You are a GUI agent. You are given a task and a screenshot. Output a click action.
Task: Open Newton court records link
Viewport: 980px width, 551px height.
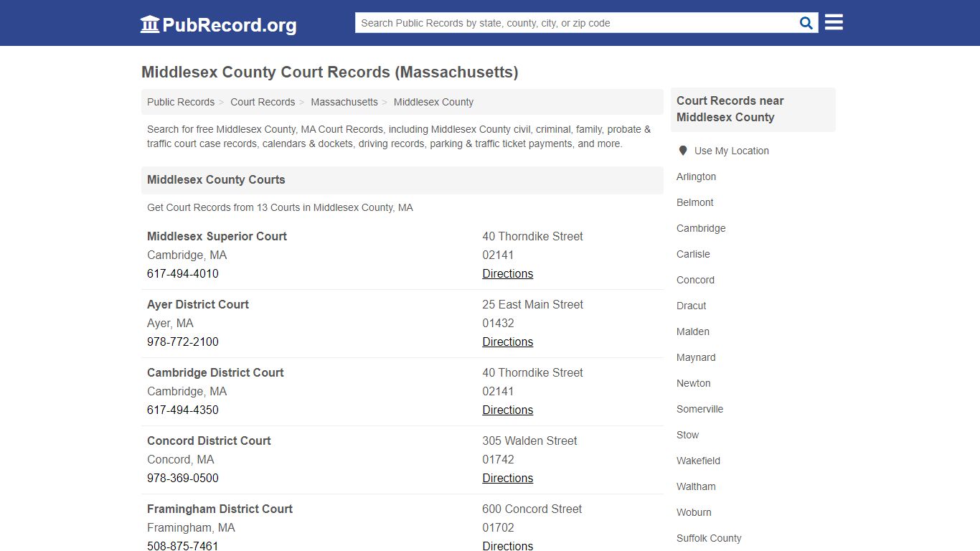[x=694, y=383]
